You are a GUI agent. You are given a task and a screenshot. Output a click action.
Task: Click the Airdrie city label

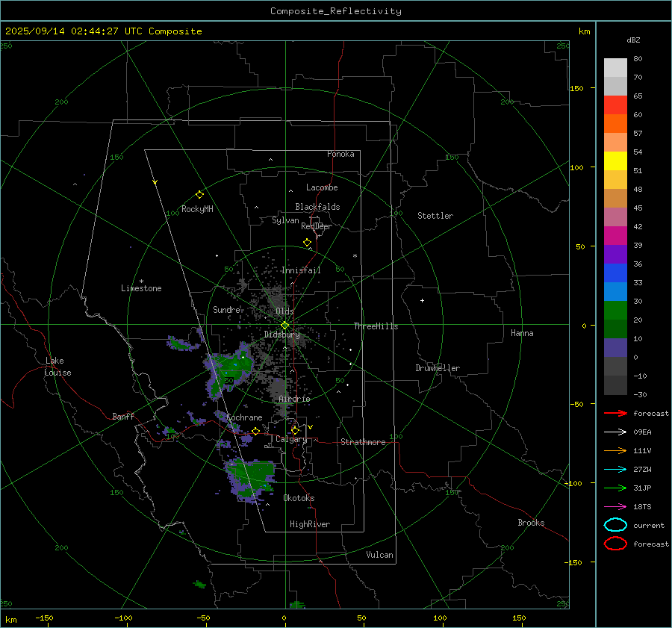(294, 399)
